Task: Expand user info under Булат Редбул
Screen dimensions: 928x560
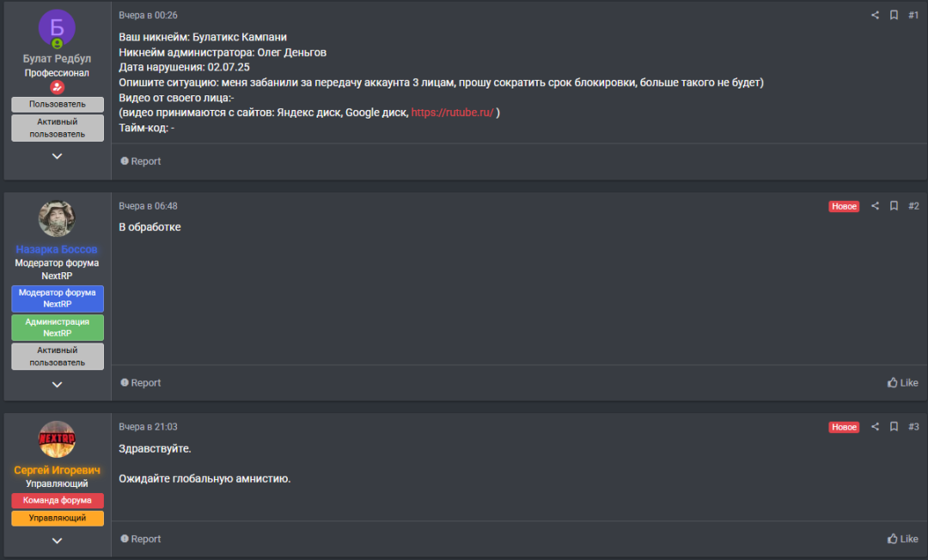Action: coord(57,156)
